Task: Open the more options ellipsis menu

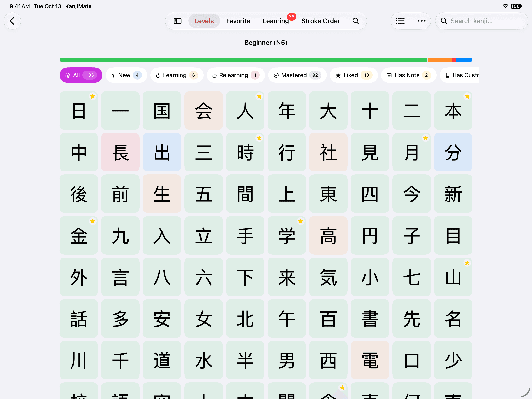Action: (421, 21)
